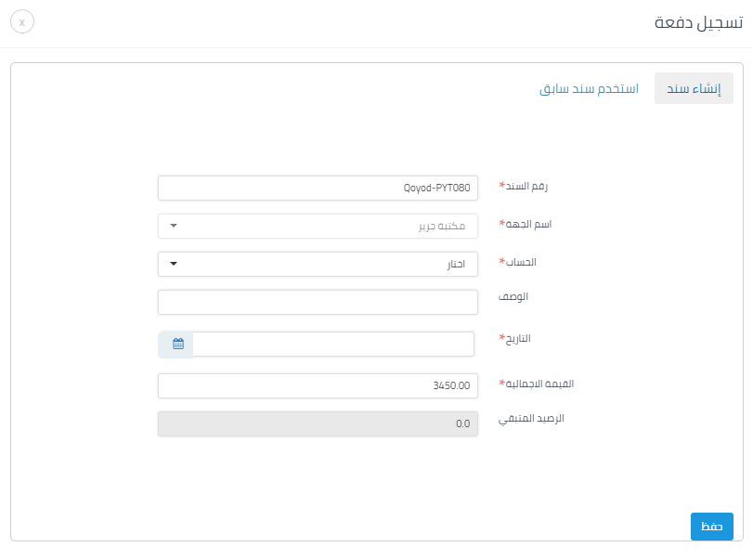Image resolution: width=753 pixels, height=560 pixels.
Task: Switch to the إنشاء سند tab
Action: (694, 88)
